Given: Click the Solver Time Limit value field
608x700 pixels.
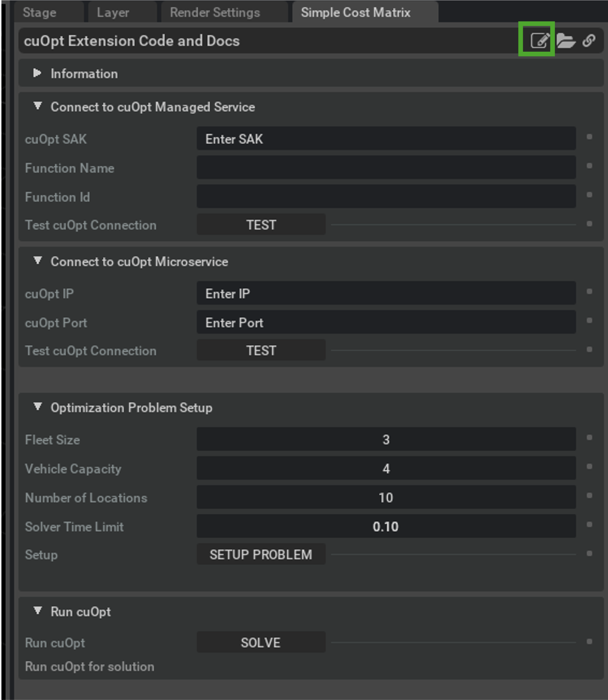Looking at the screenshot, I should pyautogui.click(x=386, y=526).
